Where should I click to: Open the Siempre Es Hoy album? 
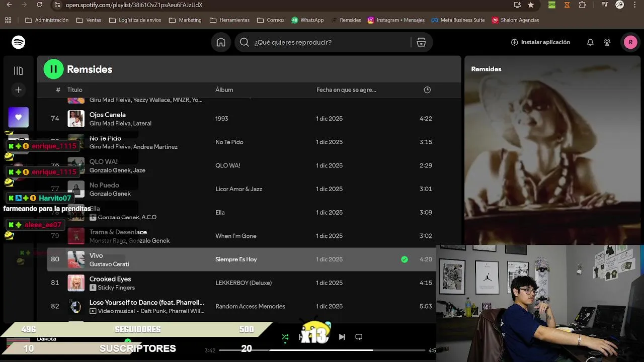click(236, 259)
